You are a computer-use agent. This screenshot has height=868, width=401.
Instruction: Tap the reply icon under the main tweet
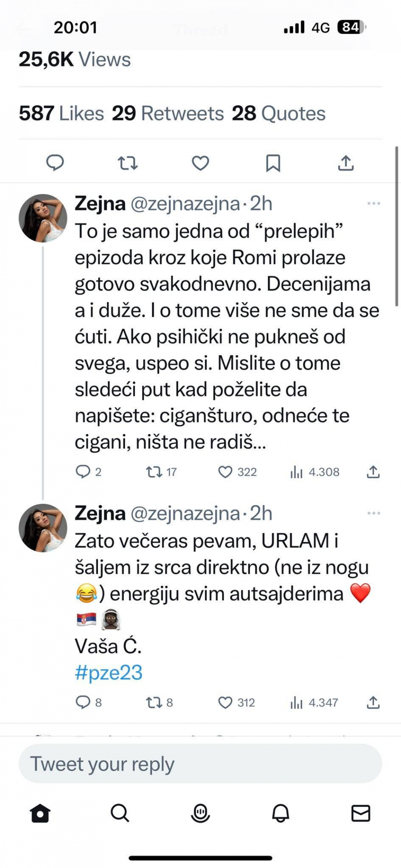point(55,163)
